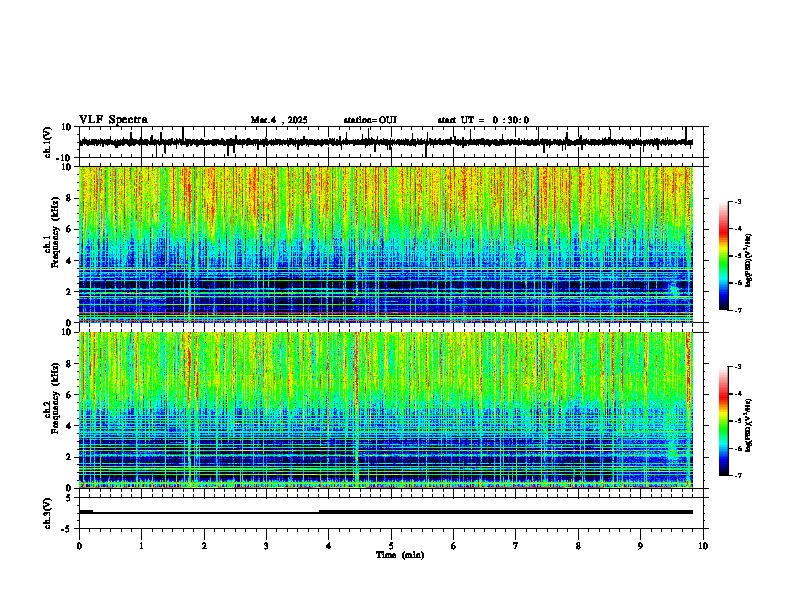Click the 'start UT = 0 :30: 0' label
The width and height of the screenshot is (792, 612).
coord(483,120)
